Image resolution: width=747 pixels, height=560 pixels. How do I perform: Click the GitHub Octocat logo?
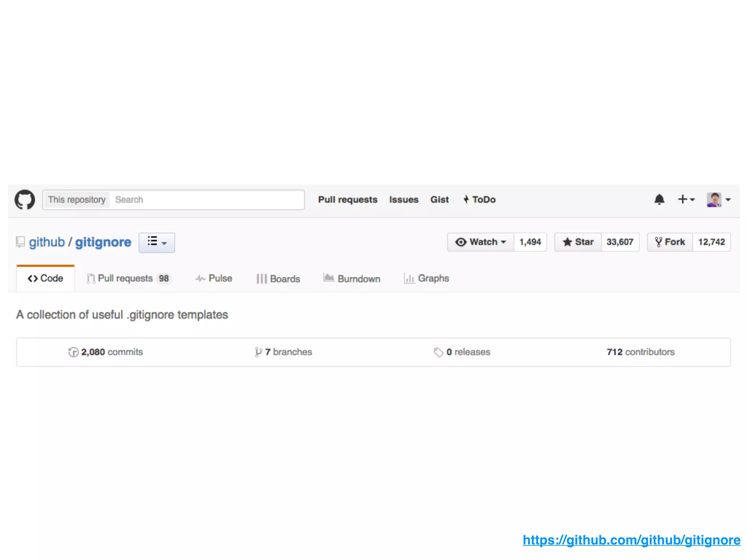tap(25, 199)
